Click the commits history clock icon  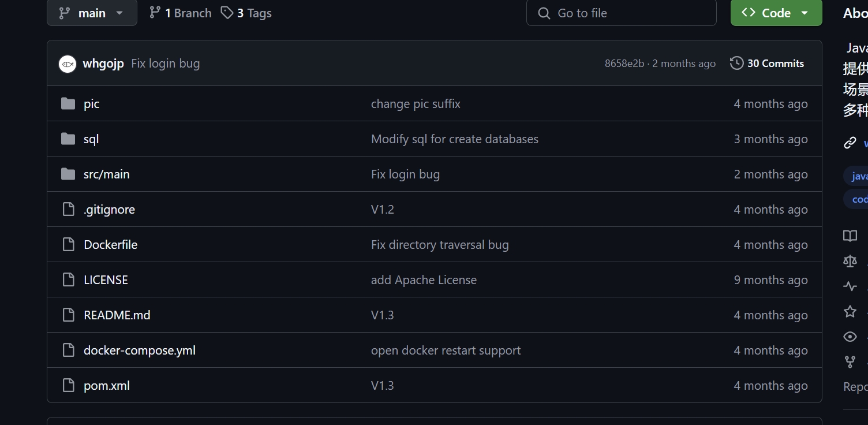(x=736, y=64)
